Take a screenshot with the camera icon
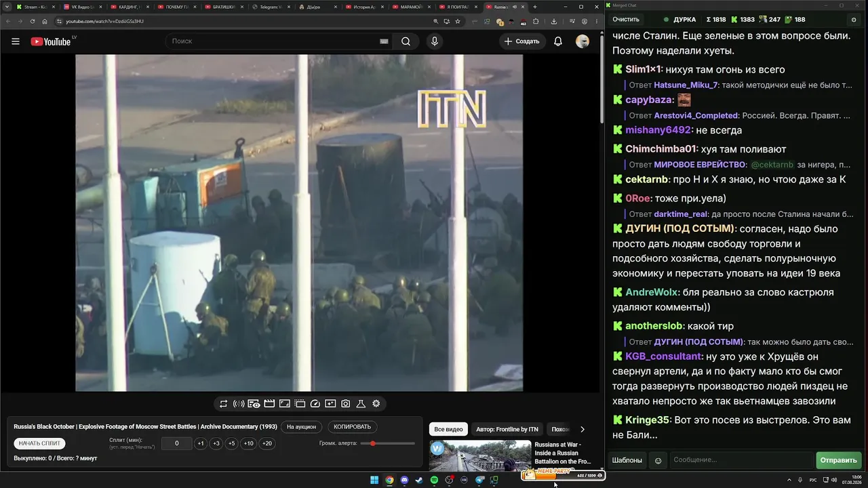 [346, 404]
